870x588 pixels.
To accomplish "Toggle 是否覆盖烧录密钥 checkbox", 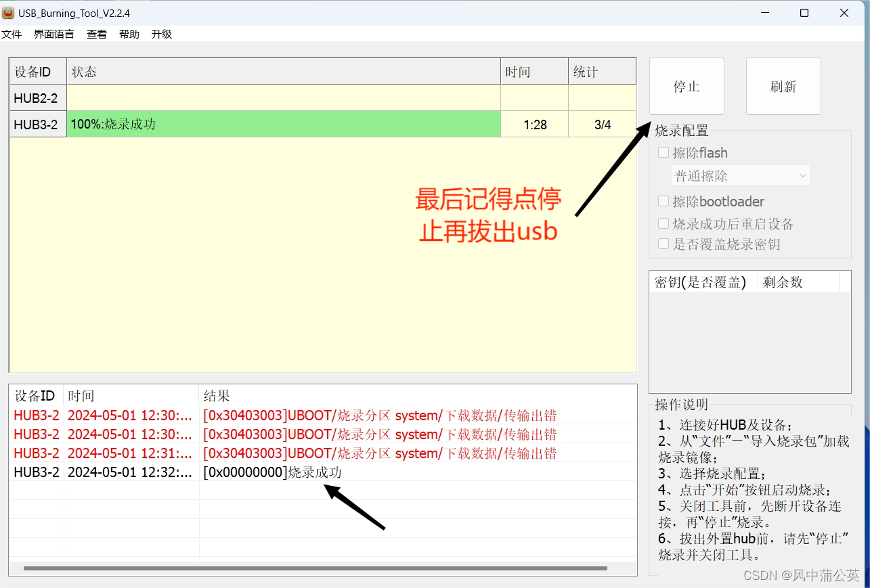I will pos(664,244).
